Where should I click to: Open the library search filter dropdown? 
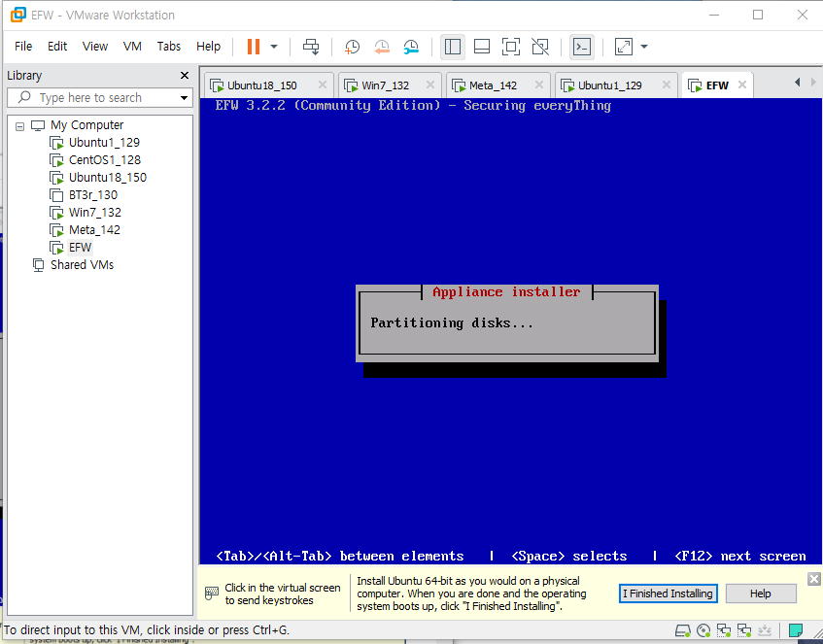(x=184, y=98)
